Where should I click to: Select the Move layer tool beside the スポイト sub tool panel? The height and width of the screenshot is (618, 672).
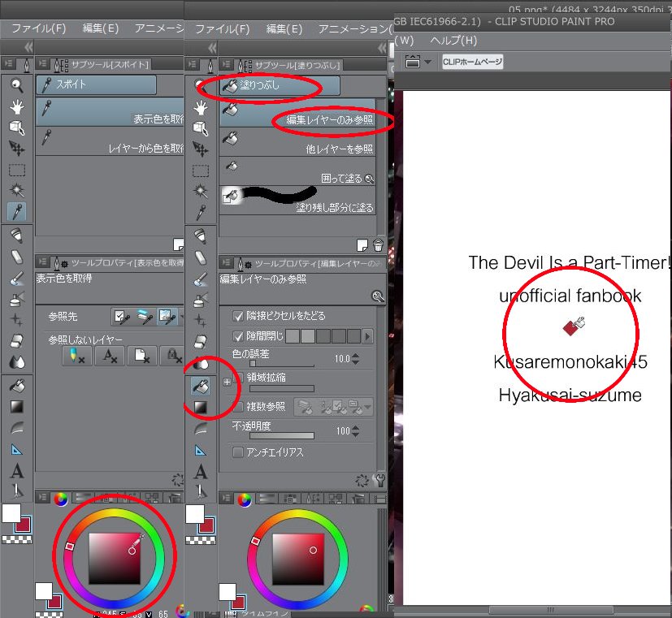17,149
